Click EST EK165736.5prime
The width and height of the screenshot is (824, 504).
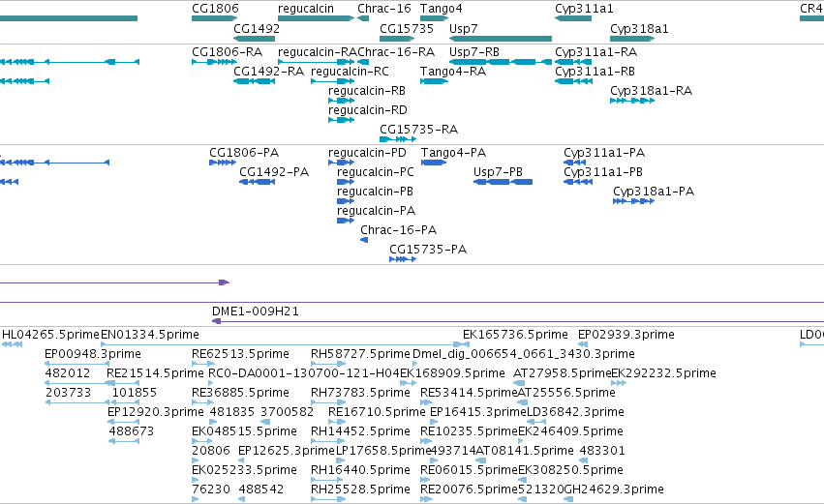(x=466, y=345)
